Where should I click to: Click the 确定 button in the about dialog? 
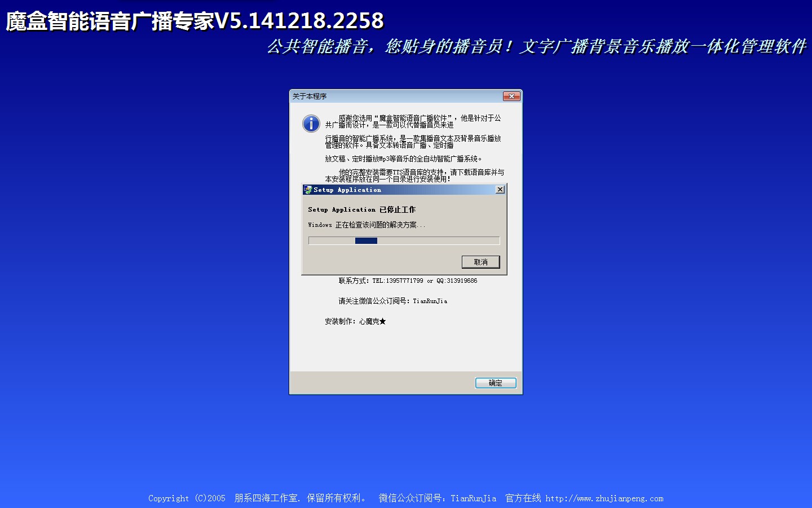(496, 383)
